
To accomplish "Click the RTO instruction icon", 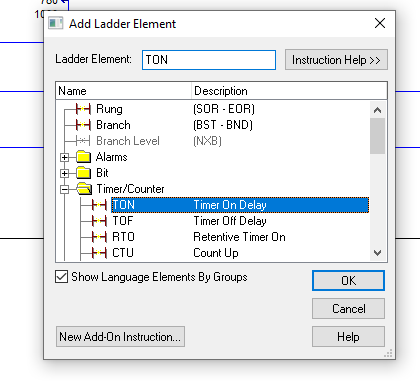I will (x=99, y=237).
